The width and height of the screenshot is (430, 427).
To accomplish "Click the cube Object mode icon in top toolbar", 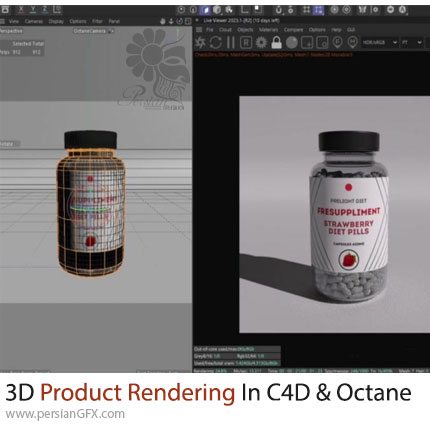I will [x=217, y=10].
